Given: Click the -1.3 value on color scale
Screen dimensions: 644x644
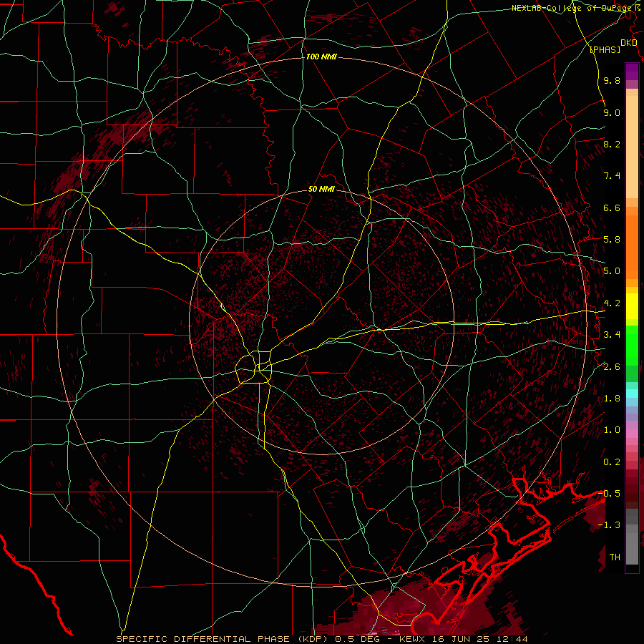Looking at the screenshot, I should click(x=610, y=525).
